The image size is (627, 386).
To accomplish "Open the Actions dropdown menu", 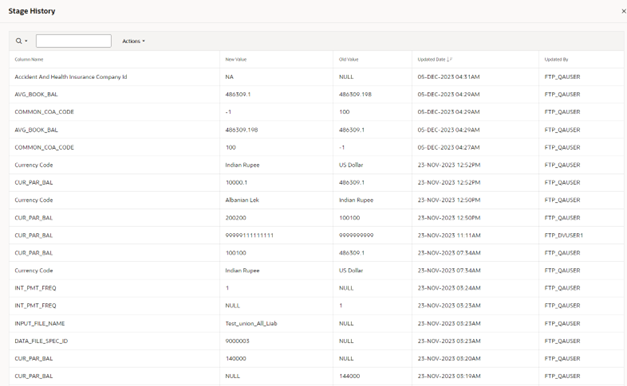I will 134,41.
